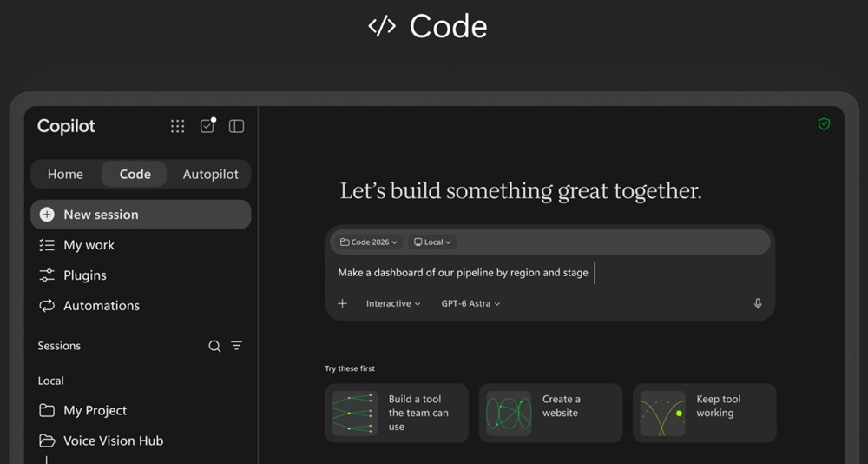Viewport: 868px width, 464px height.
Task: Click the Try these first label
Action: click(350, 368)
